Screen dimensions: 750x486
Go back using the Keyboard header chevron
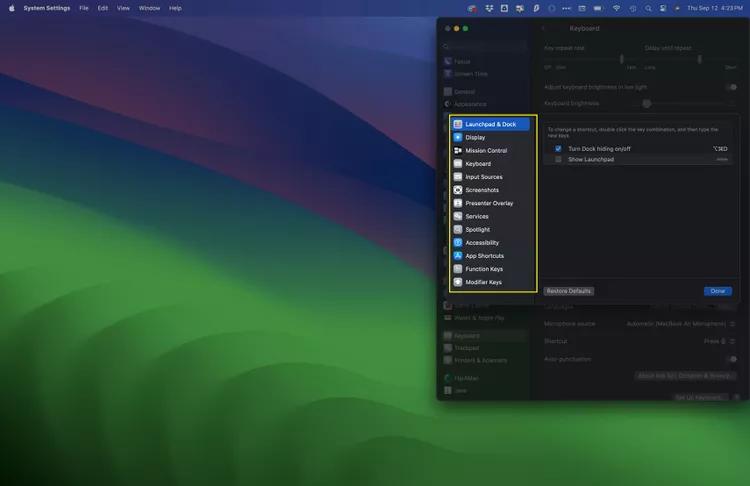point(543,29)
